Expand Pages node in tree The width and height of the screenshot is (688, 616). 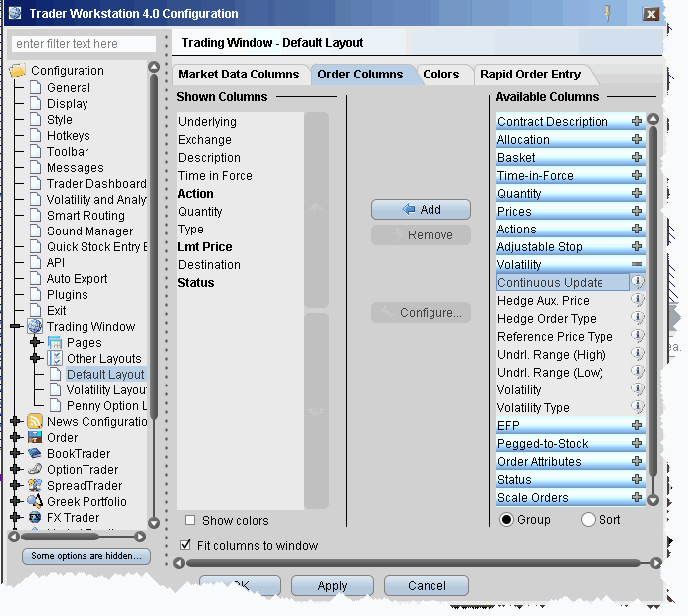pyautogui.click(x=36, y=342)
